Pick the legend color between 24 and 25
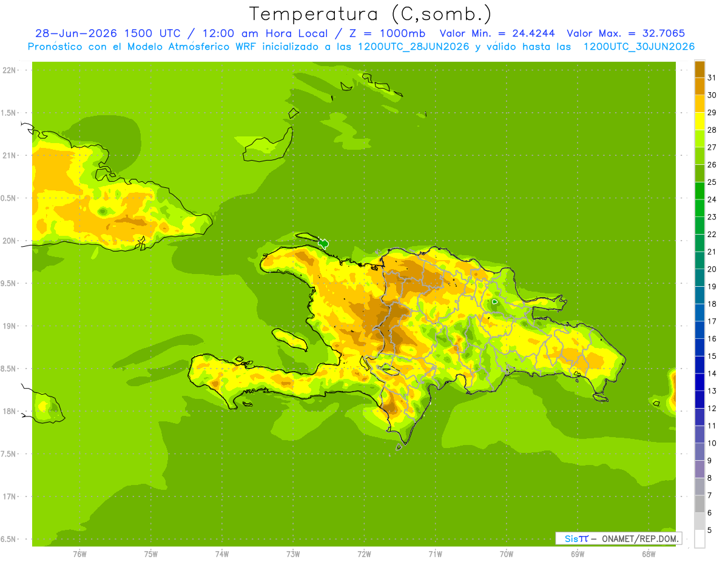This screenshot has width=728, height=562. [699, 190]
